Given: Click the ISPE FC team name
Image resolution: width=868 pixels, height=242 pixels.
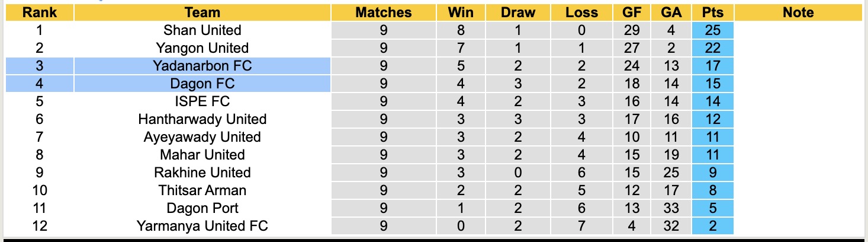Looking at the screenshot, I should [x=202, y=101].
